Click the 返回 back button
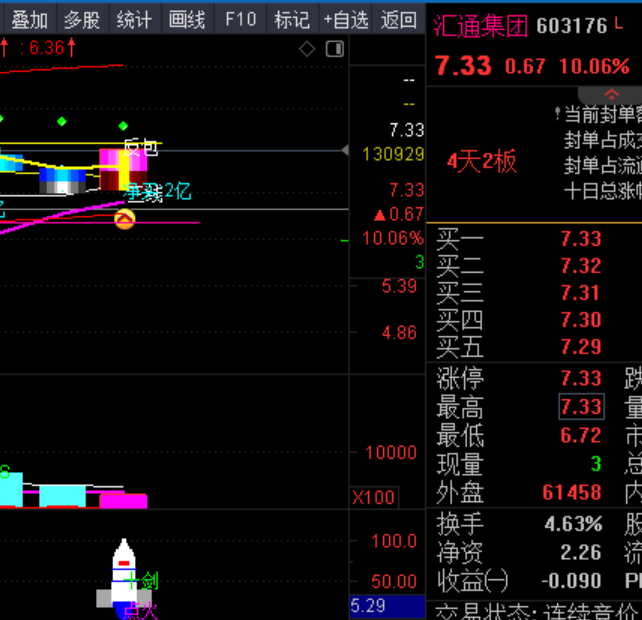This screenshot has height=620, width=642. pos(398,20)
